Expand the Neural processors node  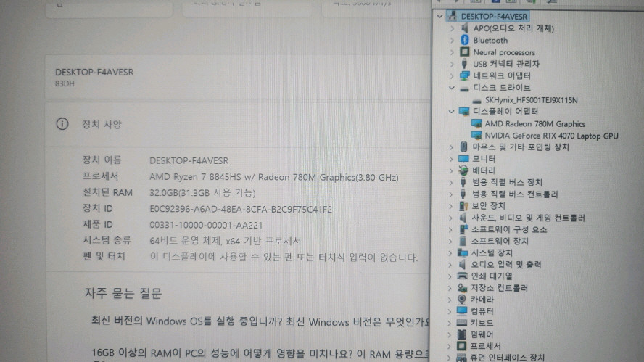452,52
